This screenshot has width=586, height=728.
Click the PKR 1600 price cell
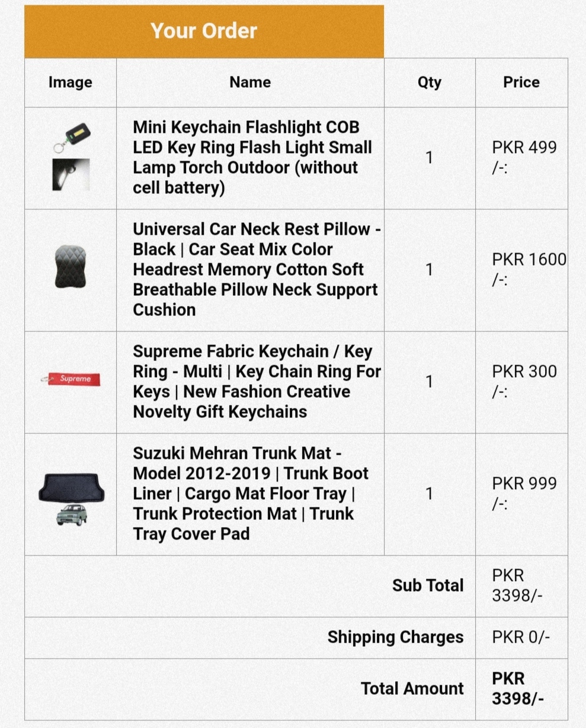coord(521,270)
